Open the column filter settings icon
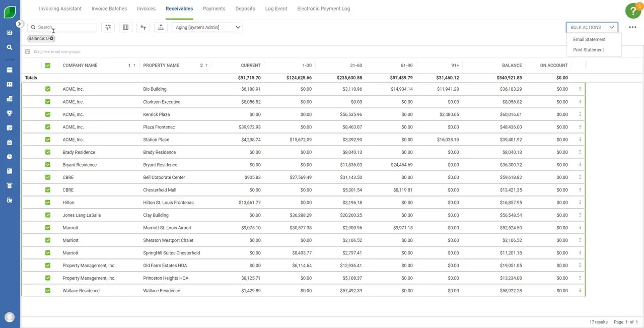Viewport: 644px width, 328px height. click(x=107, y=27)
